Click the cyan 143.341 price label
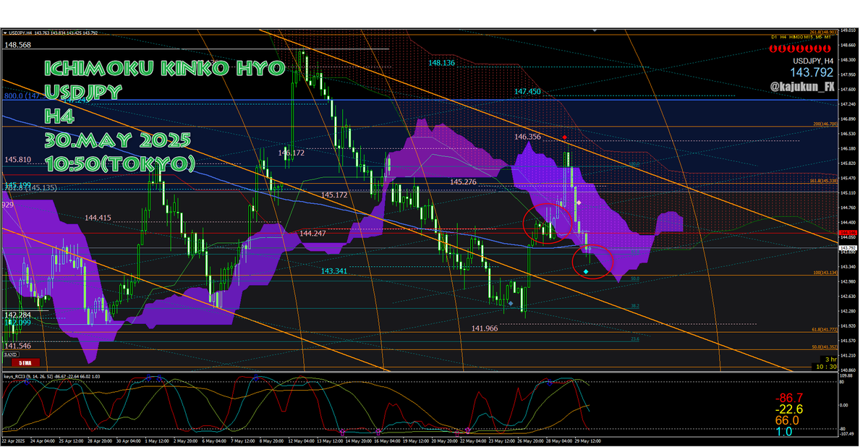This screenshot has height=447, width=868. coord(334,271)
